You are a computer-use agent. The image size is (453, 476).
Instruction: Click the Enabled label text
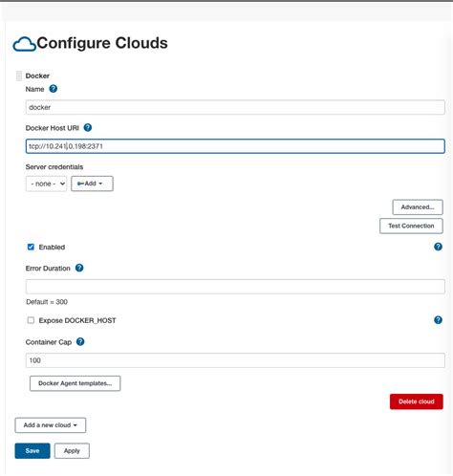pyautogui.click(x=52, y=248)
